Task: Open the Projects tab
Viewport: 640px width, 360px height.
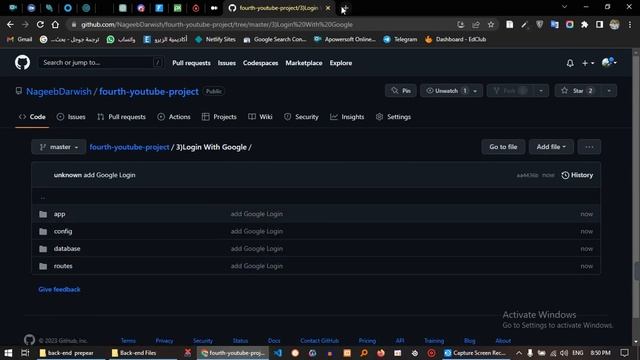Action: [219, 117]
